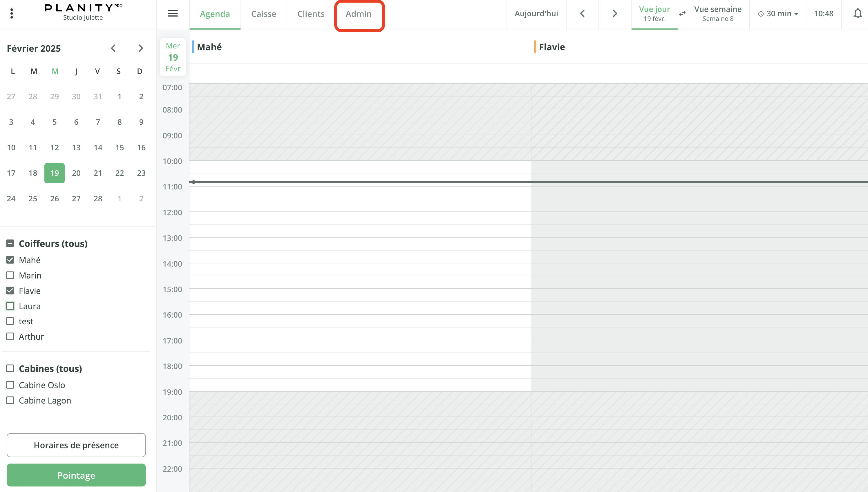
Task: Uncheck the Mahé coiffeur checkbox
Action: 10,260
